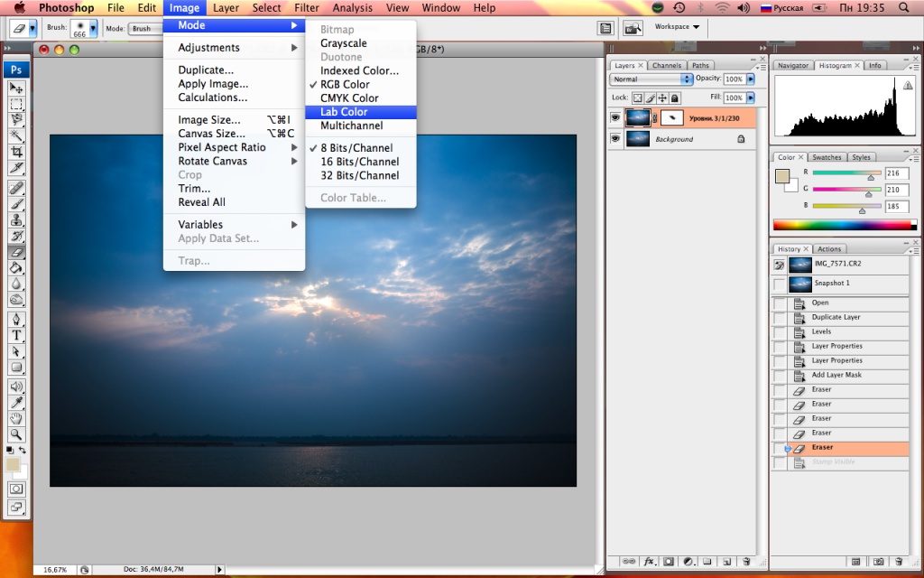Hide the Background layer via eye icon

[x=615, y=139]
